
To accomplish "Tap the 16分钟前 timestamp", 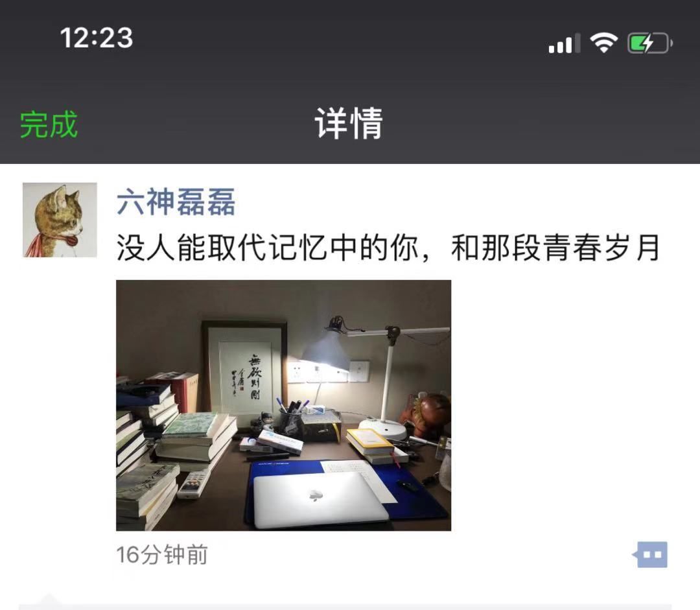I will click(162, 555).
